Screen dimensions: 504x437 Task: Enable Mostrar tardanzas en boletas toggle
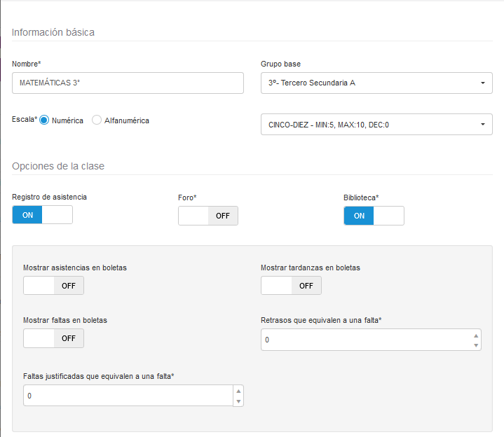pos(291,286)
